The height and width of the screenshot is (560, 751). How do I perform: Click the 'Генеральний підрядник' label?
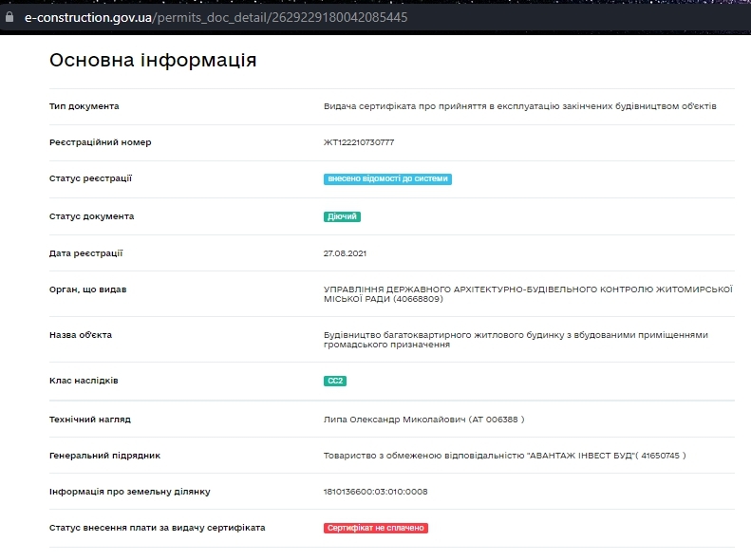(x=104, y=456)
